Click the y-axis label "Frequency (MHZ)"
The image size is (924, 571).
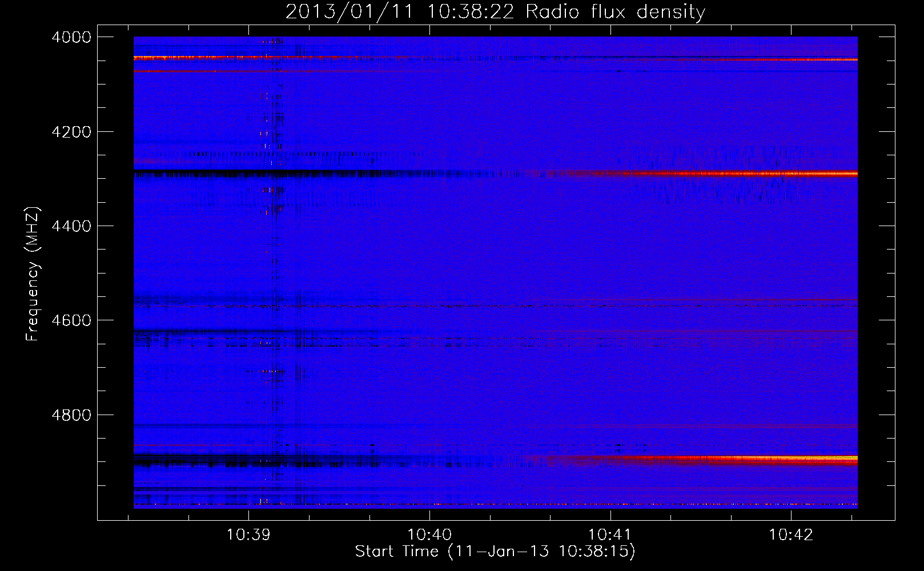click(x=33, y=274)
